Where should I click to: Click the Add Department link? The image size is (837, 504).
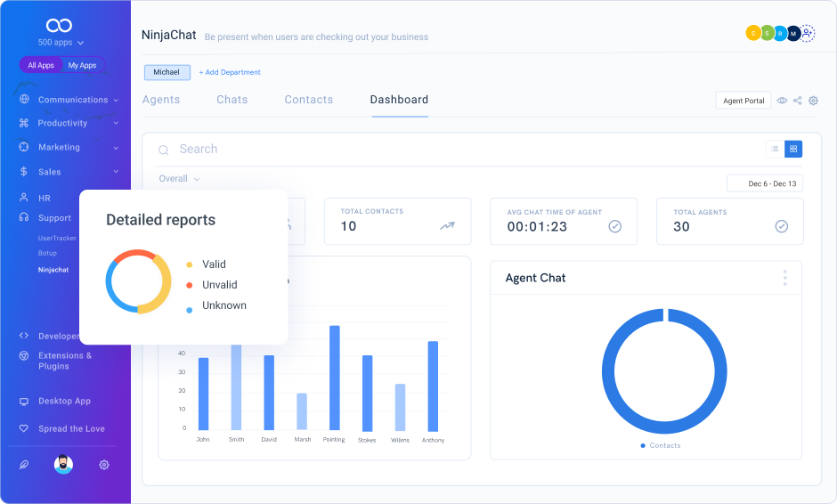tap(230, 72)
